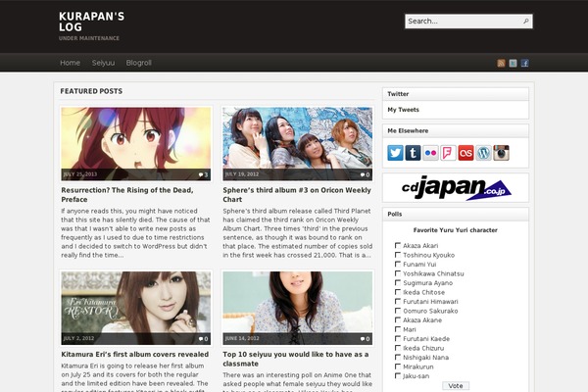Click the Favorite Yuru Yuri character poll title
This screenshot has width=588, height=392.
(456, 230)
